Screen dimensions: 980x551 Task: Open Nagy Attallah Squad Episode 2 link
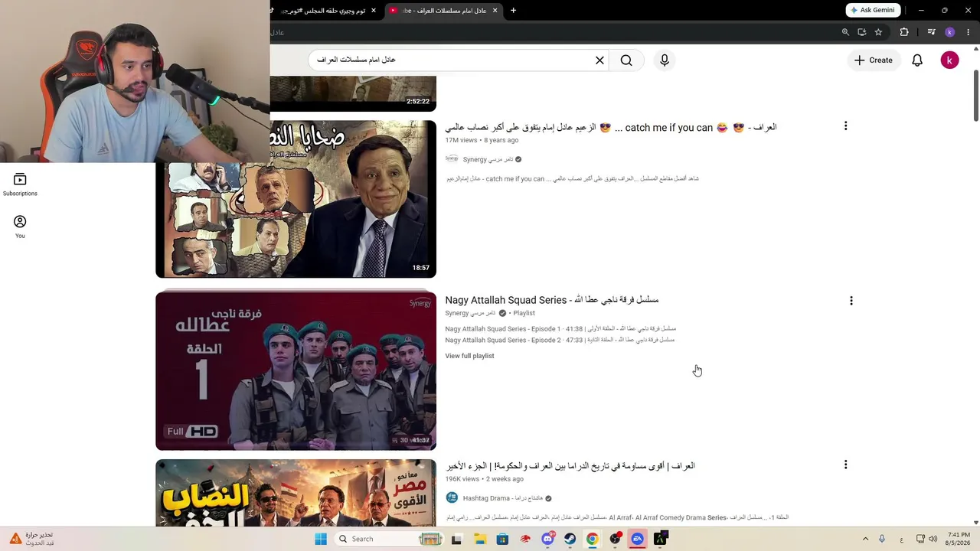click(x=560, y=340)
